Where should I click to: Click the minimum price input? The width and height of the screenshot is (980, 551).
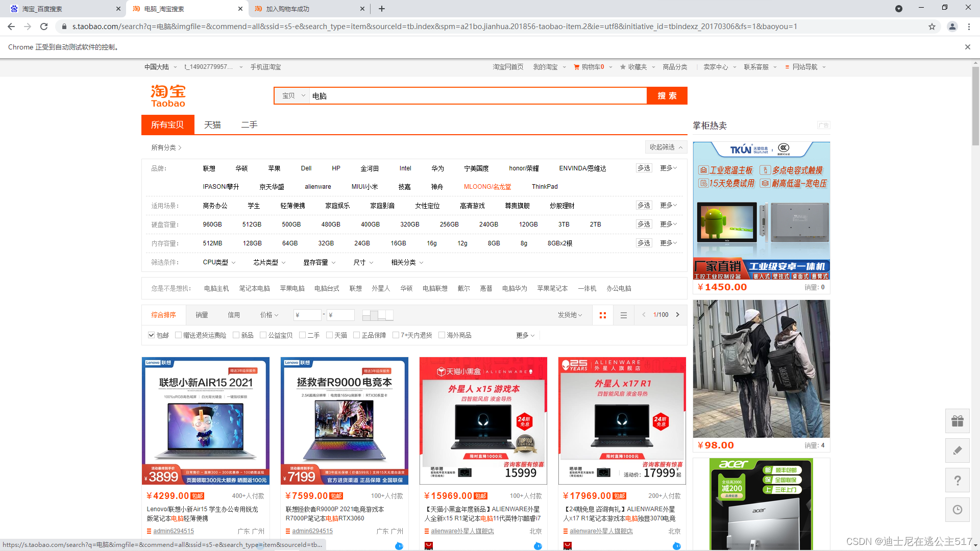tap(307, 315)
